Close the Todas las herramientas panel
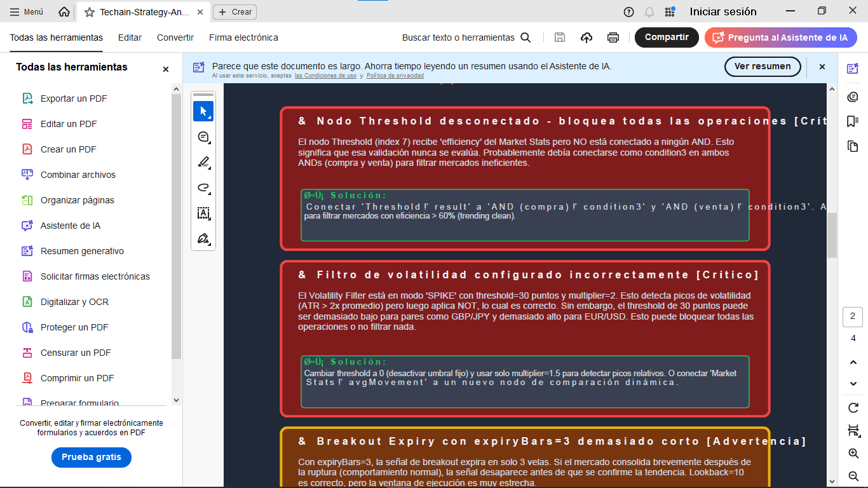The image size is (868, 488). pos(166,69)
